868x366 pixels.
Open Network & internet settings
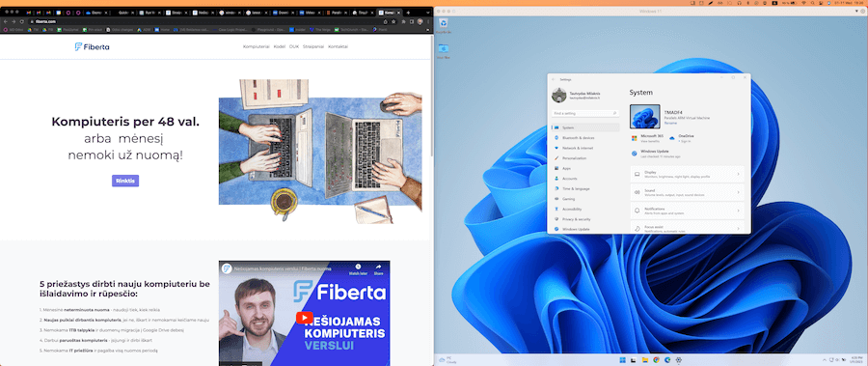585,148
